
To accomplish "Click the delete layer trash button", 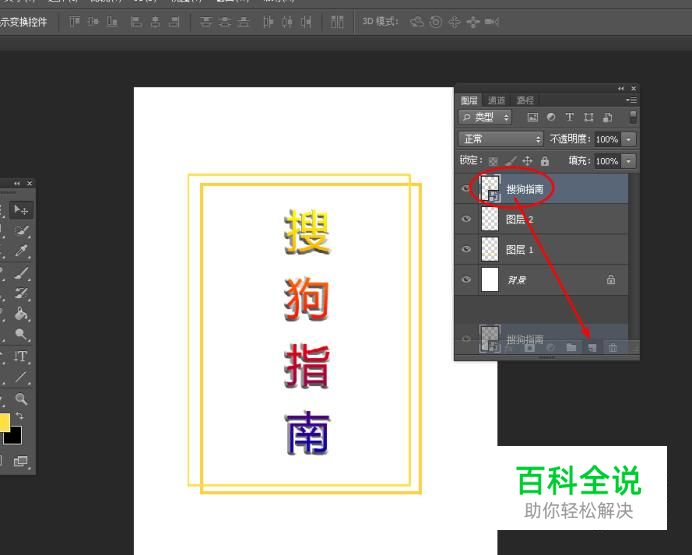I will [613, 348].
